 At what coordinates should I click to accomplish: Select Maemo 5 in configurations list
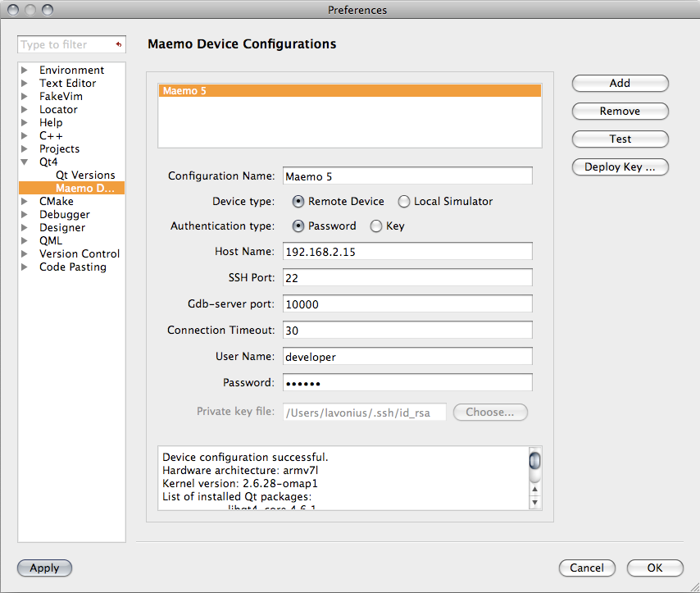[x=350, y=91]
